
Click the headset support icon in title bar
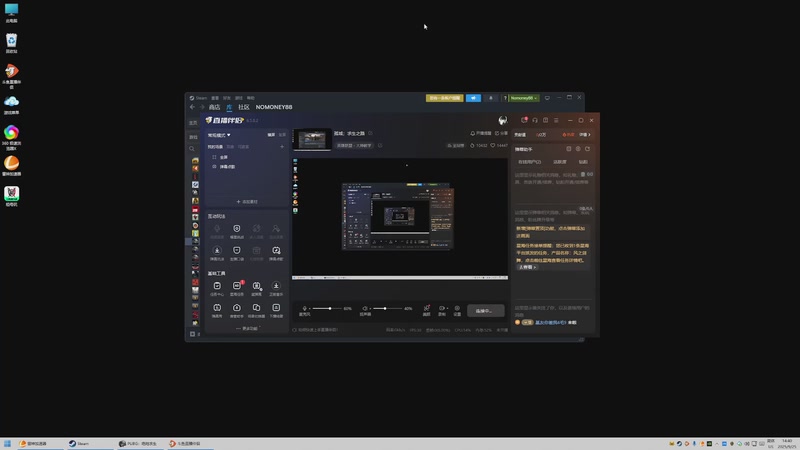click(x=535, y=120)
